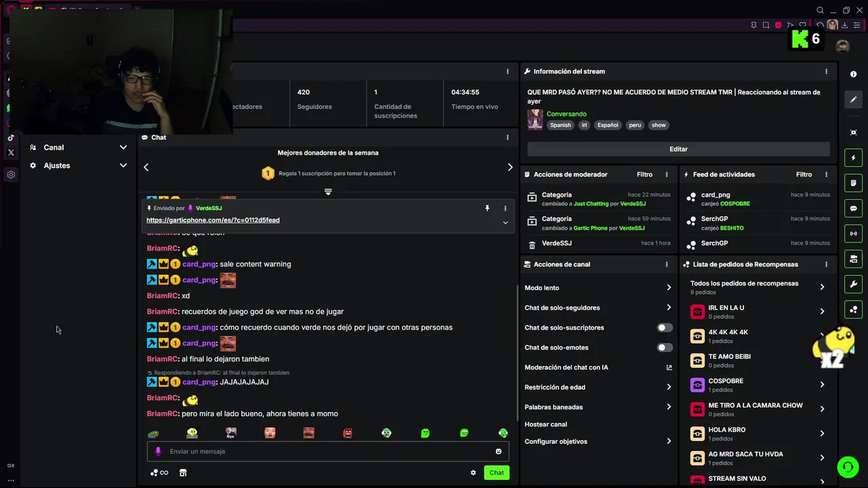Open Modo lento options arrow
Image resolution: width=868 pixels, height=488 pixels.
[x=669, y=288]
